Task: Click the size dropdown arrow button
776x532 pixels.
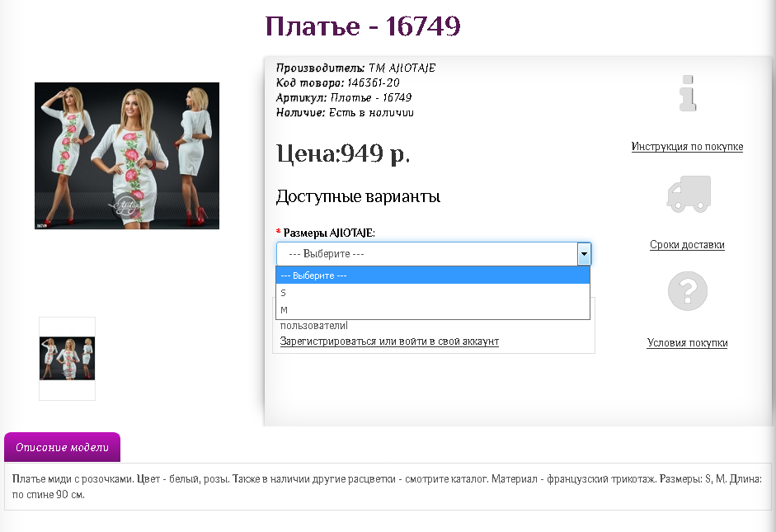Action: (584, 254)
